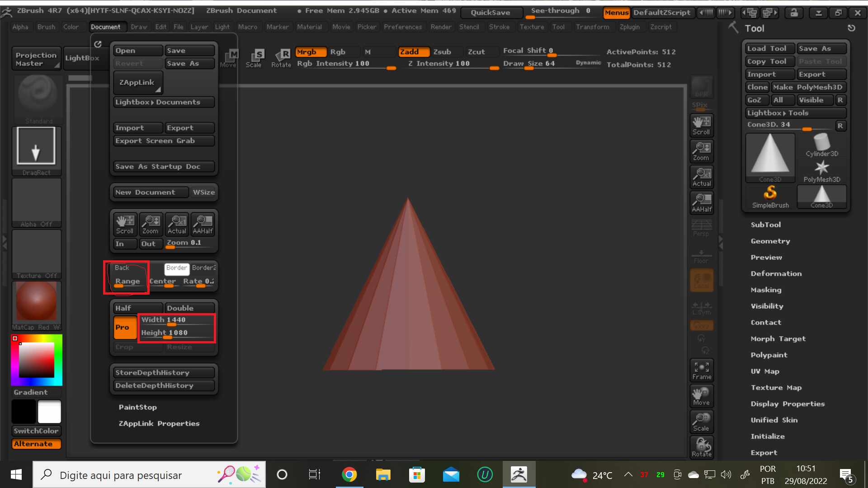Click the Scroll icon in Document palette
Screen dimensions: 868x488
(125, 225)
